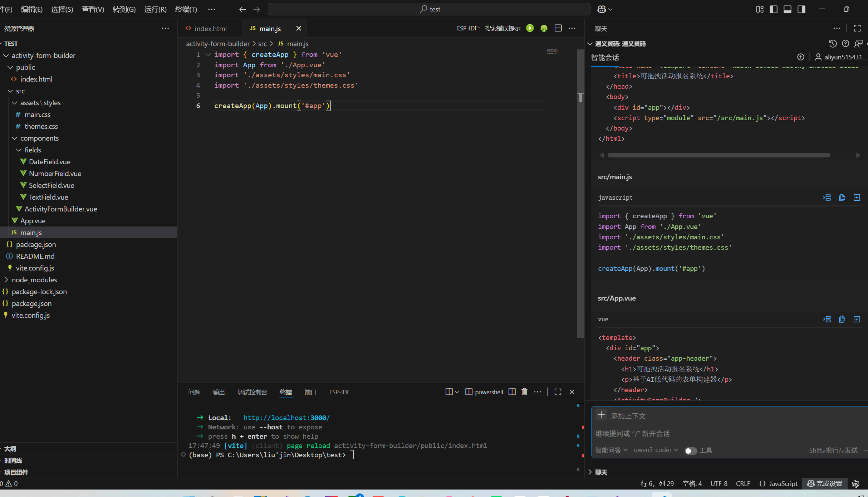Open the localhost:3000 link in terminal
This screenshot has height=497, width=868.
tap(286, 418)
